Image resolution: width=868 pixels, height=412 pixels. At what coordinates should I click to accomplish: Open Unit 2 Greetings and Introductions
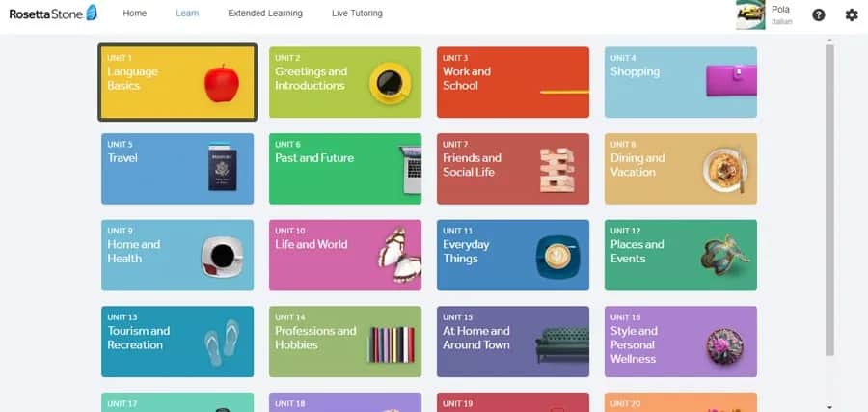tap(344, 82)
